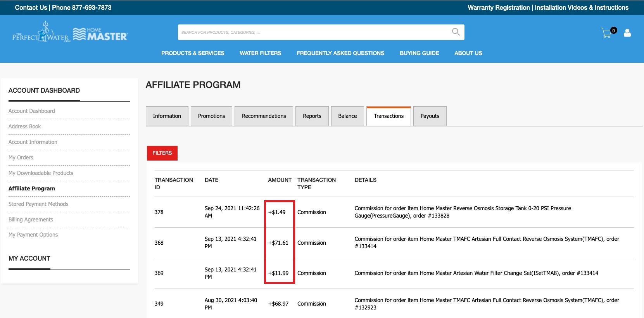Select the Transaction ID column header
The image size is (644, 318).
coord(174,183)
